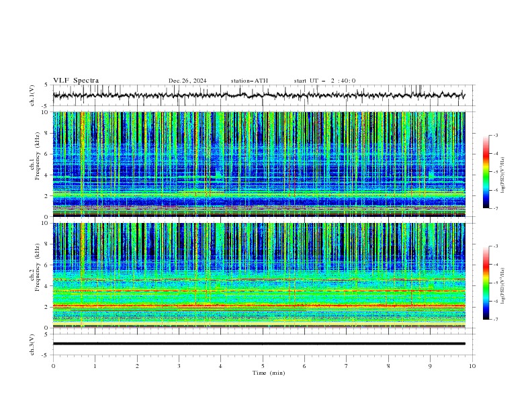Screen dimensions: 532x411
Task: Click the "10" kHz tick on ch.2 frequency axis
Action: [45, 223]
